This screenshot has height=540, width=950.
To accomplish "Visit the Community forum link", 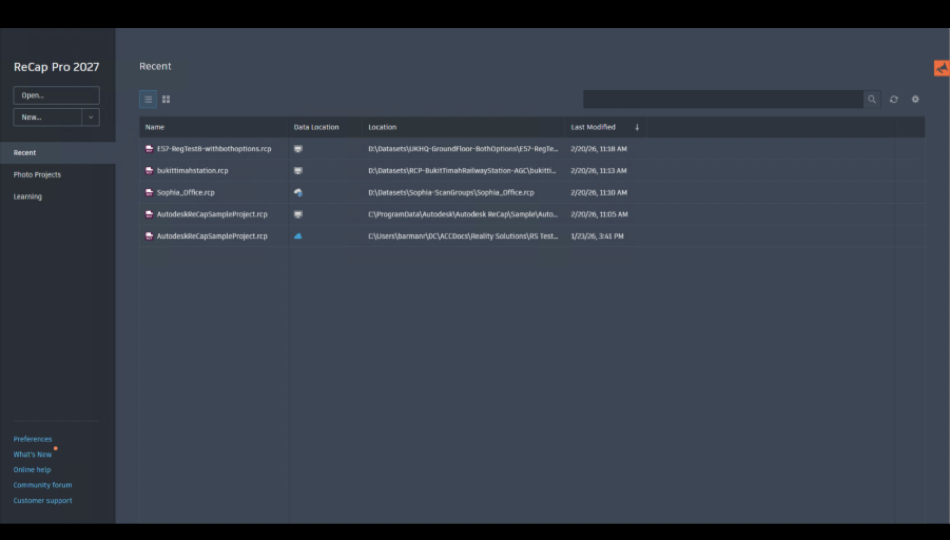I will tap(42, 485).
